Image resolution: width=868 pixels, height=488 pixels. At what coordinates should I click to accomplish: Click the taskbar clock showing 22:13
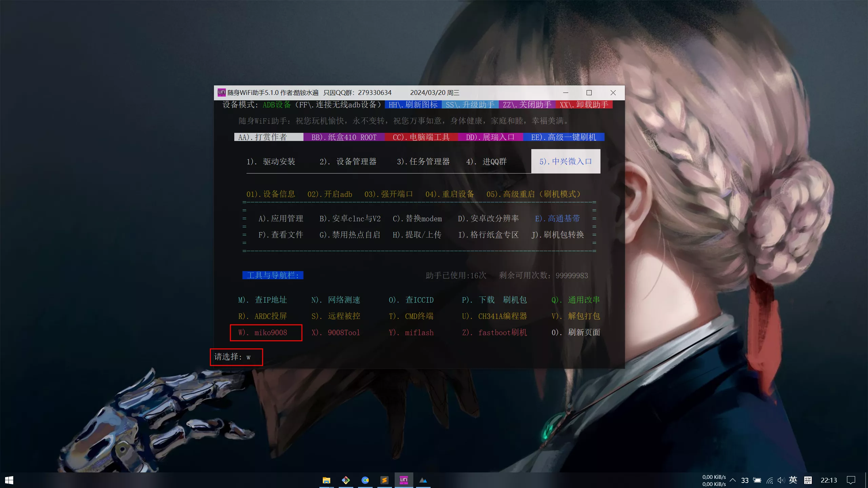click(x=829, y=480)
